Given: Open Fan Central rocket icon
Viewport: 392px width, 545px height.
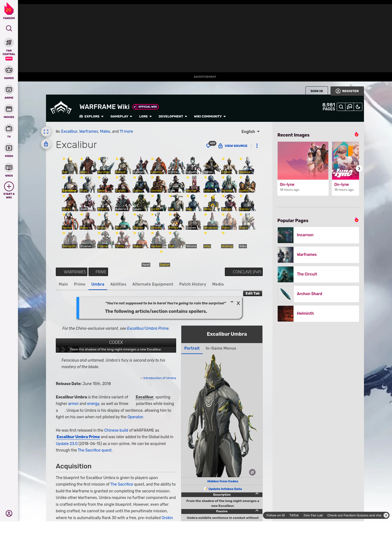Looking at the screenshot, I should 9,43.
